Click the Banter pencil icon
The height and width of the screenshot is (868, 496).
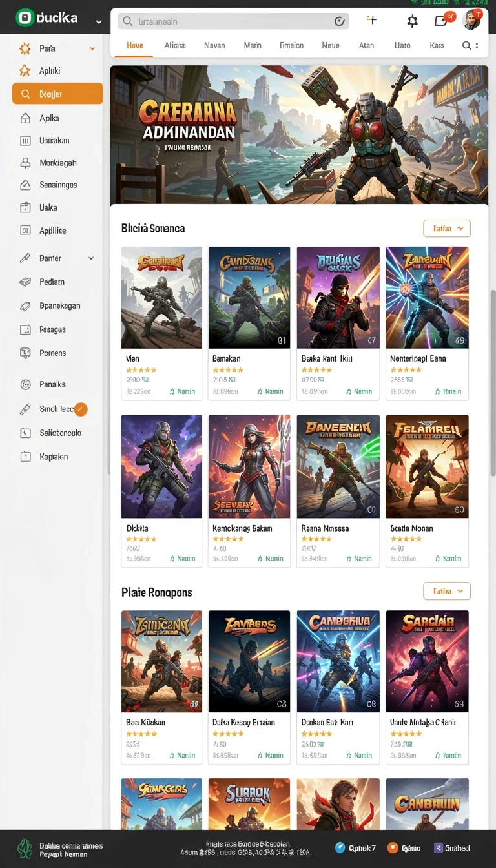pyautogui.click(x=26, y=258)
